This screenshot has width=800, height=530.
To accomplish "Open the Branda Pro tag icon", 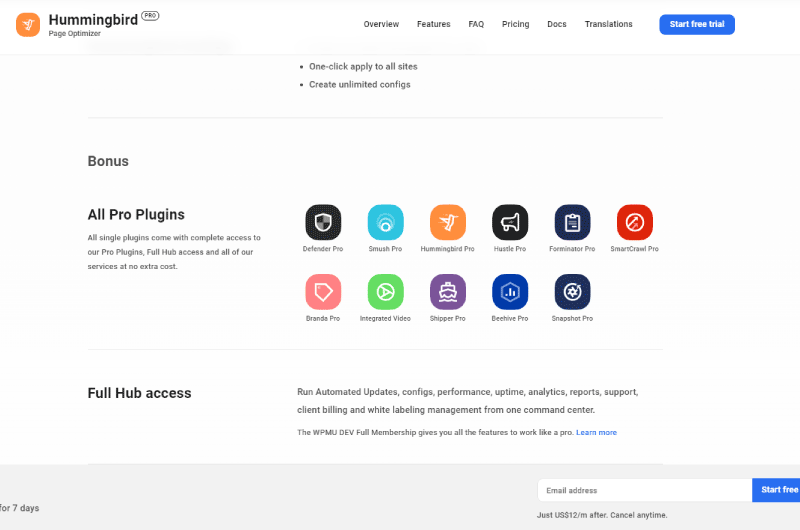I will tap(323, 292).
